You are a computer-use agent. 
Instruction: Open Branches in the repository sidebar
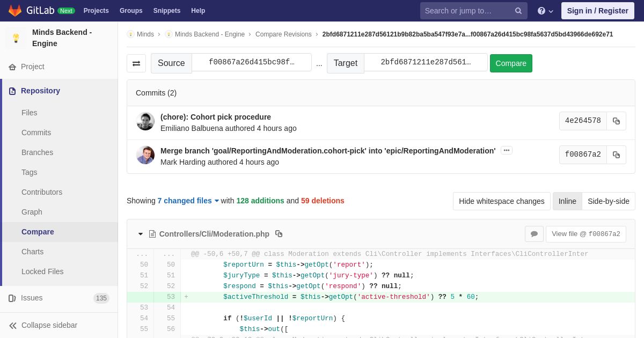coord(37,152)
